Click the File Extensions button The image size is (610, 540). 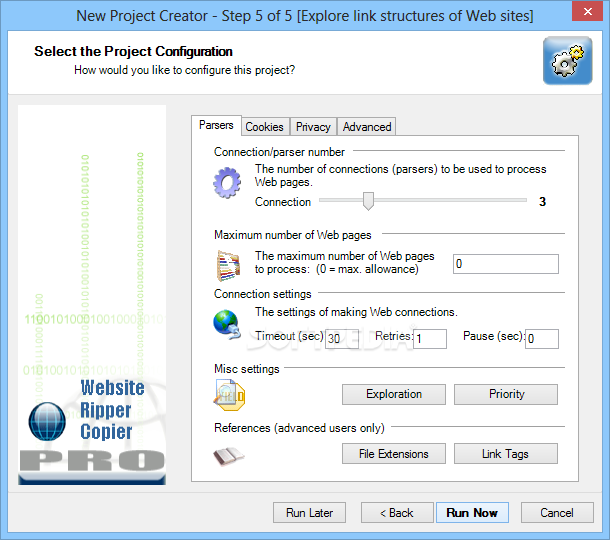pos(394,454)
